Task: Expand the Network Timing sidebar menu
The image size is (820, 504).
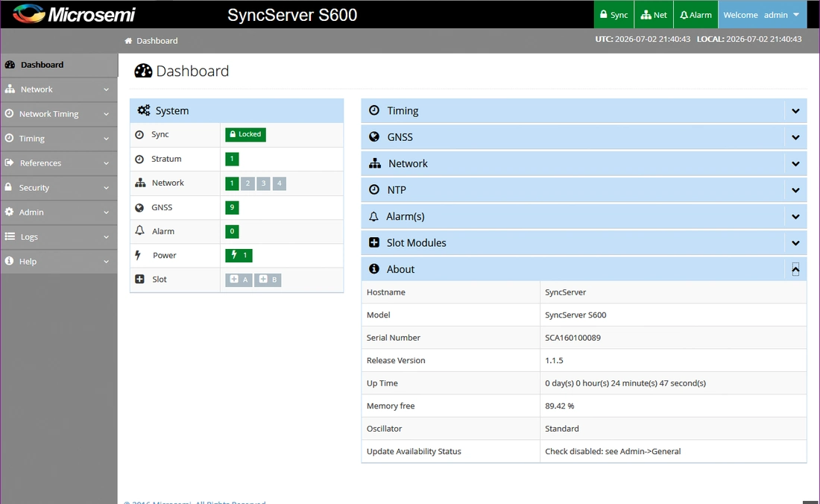Action: click(59, 114)
